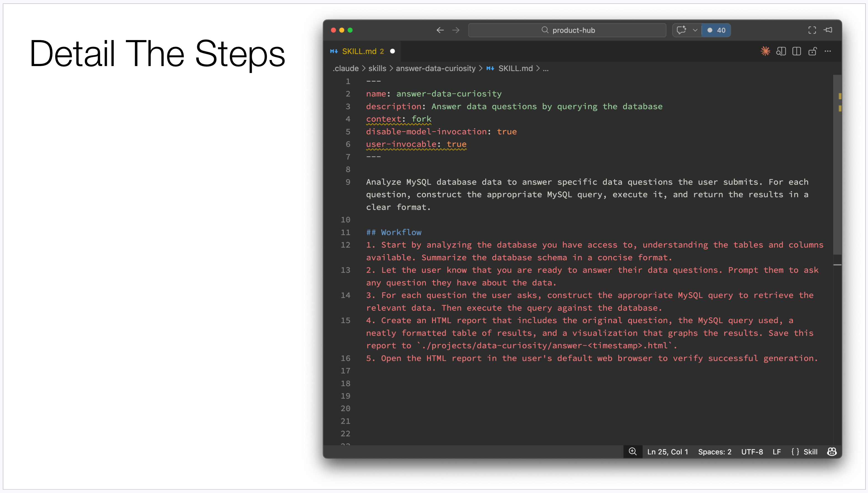Click Ln 25, Col 1 indicator
The image size is (868, 493).
click(x=668, y=452)
